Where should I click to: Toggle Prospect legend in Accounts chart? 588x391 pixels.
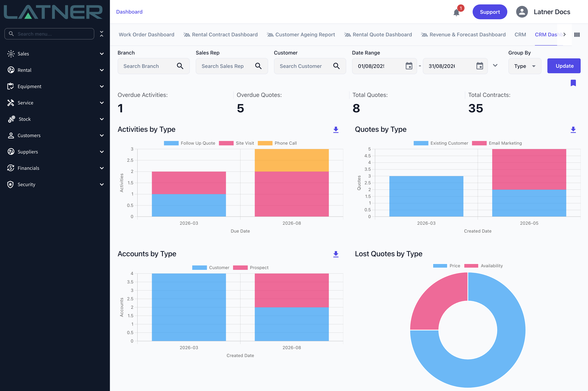[251, 268]
